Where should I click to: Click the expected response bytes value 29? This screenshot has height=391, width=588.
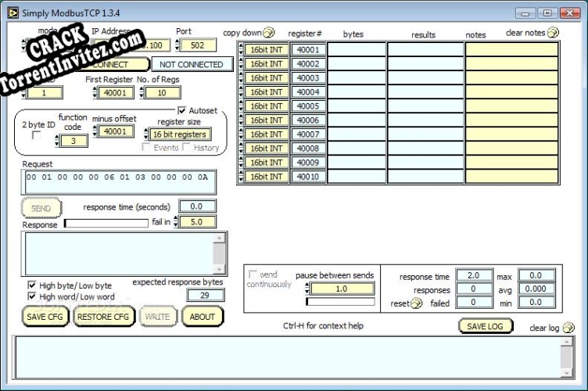click(x=205, y=296)
